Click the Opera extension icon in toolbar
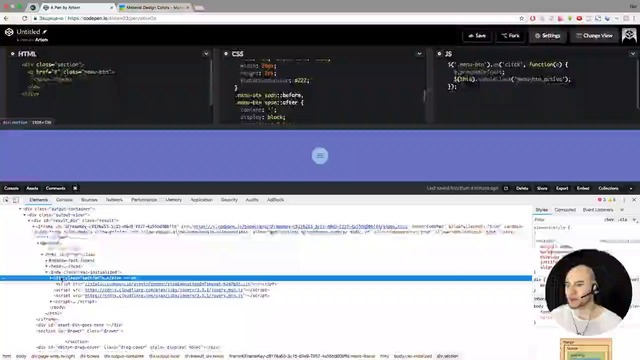 pyautogui.click(x=533, y=18)
